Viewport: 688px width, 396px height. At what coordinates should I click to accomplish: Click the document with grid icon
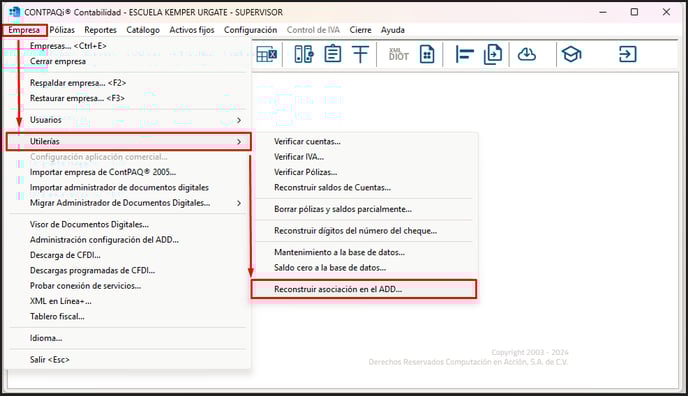click(x=427, y=54)
